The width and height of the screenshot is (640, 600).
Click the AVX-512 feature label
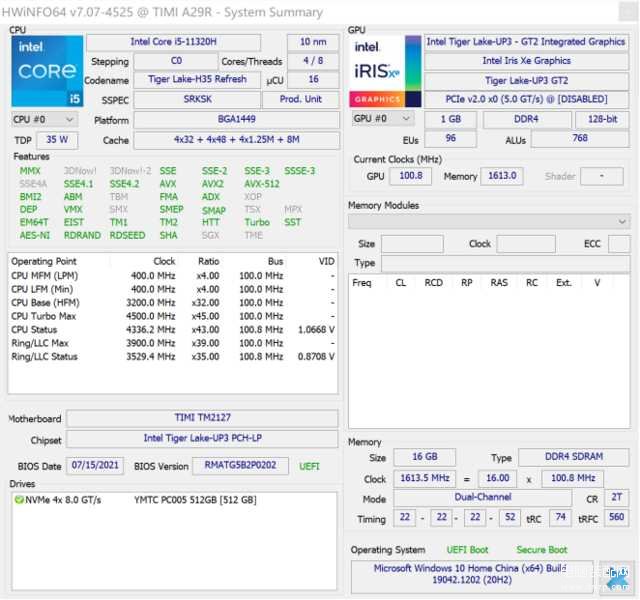pos(262,184)
